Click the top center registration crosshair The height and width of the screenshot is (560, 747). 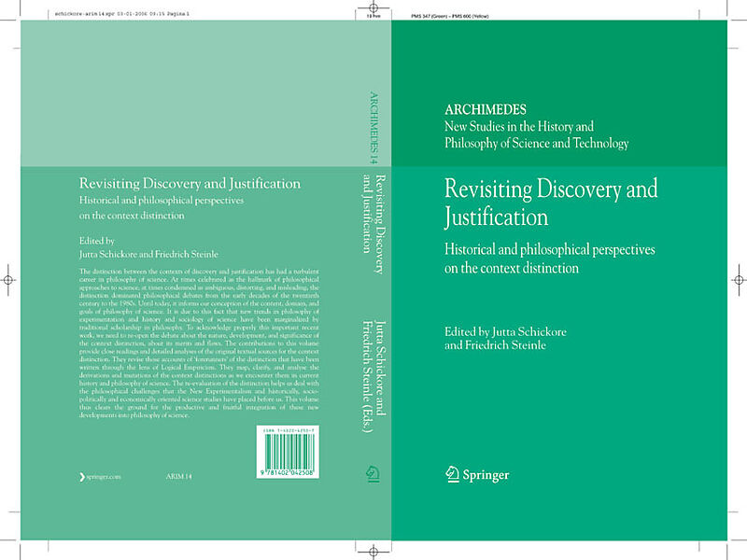point(373,9)
